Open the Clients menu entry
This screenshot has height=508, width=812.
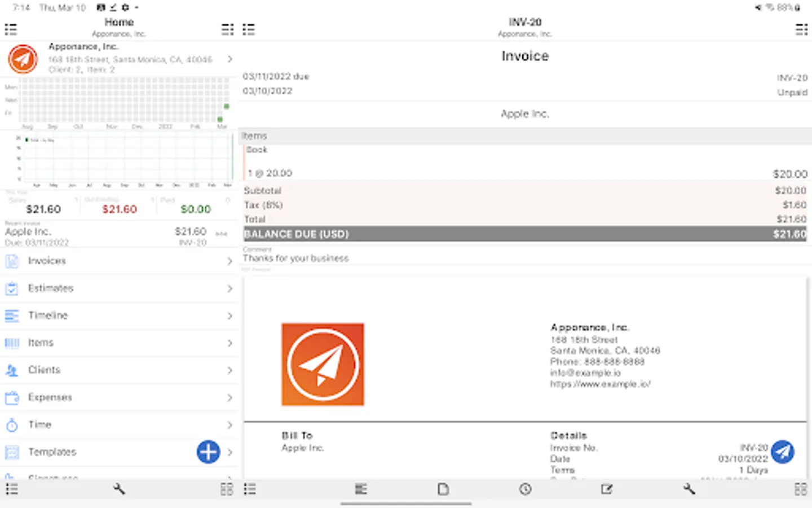pos(119,370)
